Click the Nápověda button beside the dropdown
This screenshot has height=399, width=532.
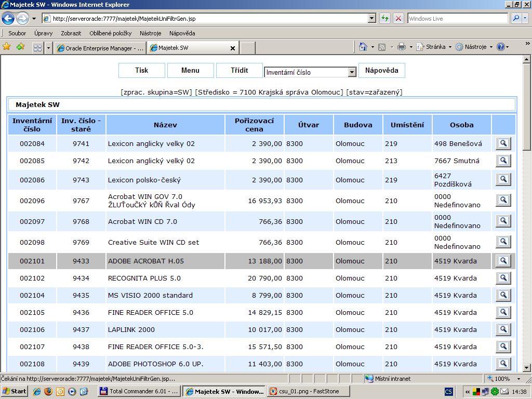(381, 71)
